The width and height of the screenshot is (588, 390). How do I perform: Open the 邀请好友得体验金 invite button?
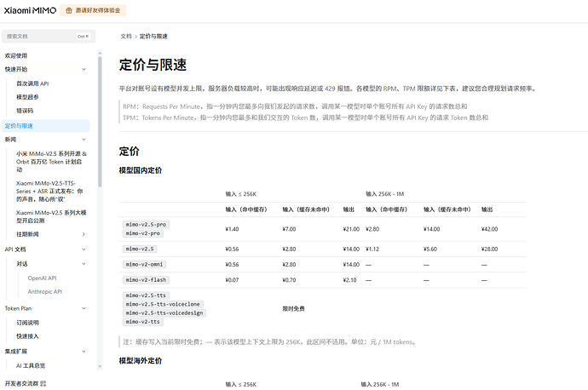click(93, 10)
